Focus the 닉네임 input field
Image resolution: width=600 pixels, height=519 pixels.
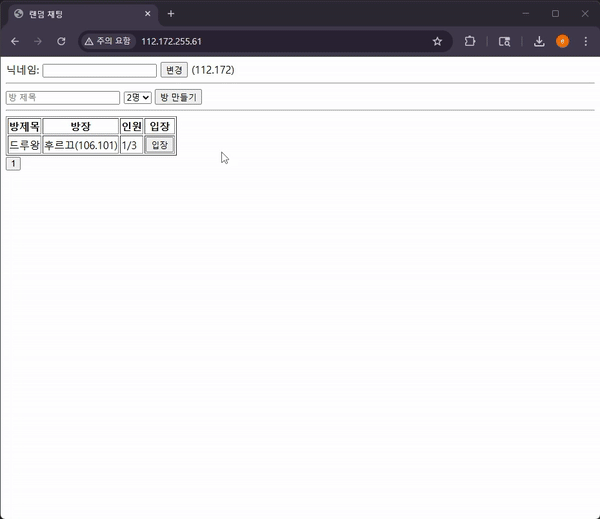[99, 70]
